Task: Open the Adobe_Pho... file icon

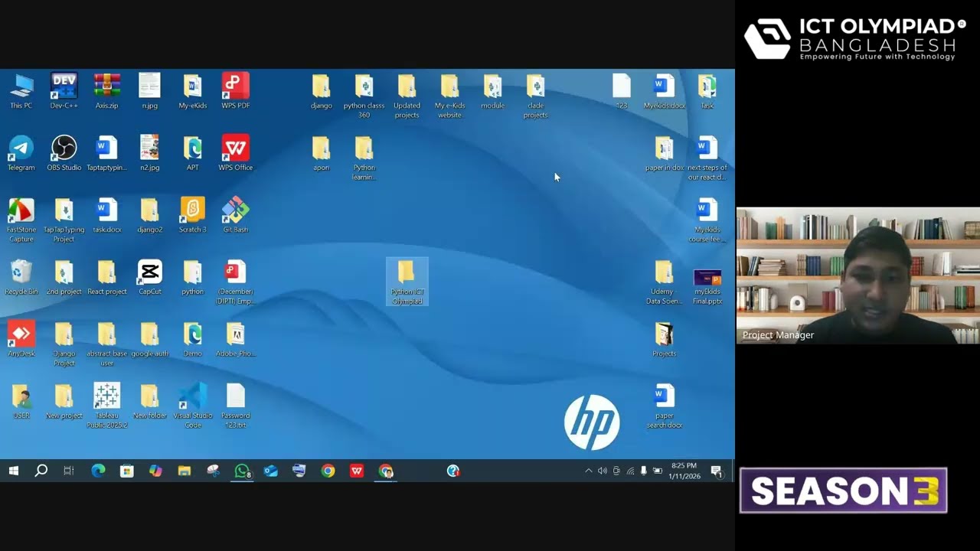Action: 236,339
